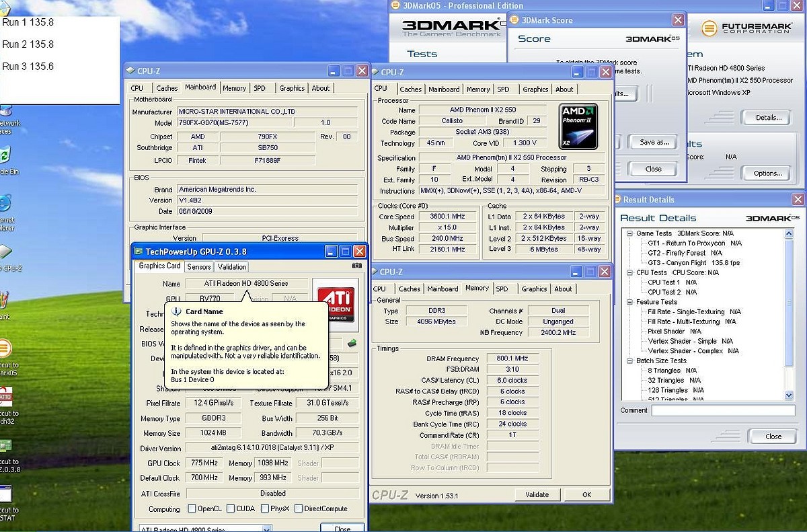Click the Result Details scrollbar up arrow
The height and width of the screenshot is (532, 807).
(x=790, y=234)
